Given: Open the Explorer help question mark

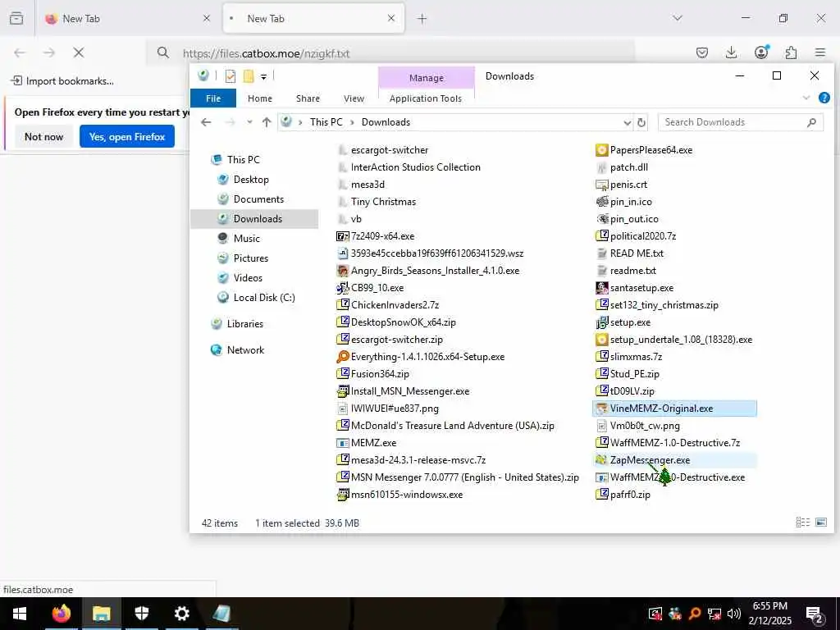Looking at the screenshot, I should (824, 98).
